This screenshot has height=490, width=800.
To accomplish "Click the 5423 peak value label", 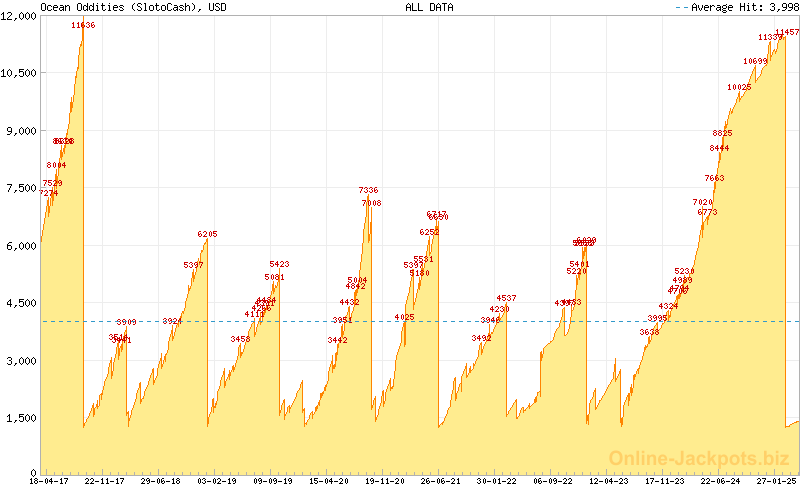I will [x=279, y=264].
